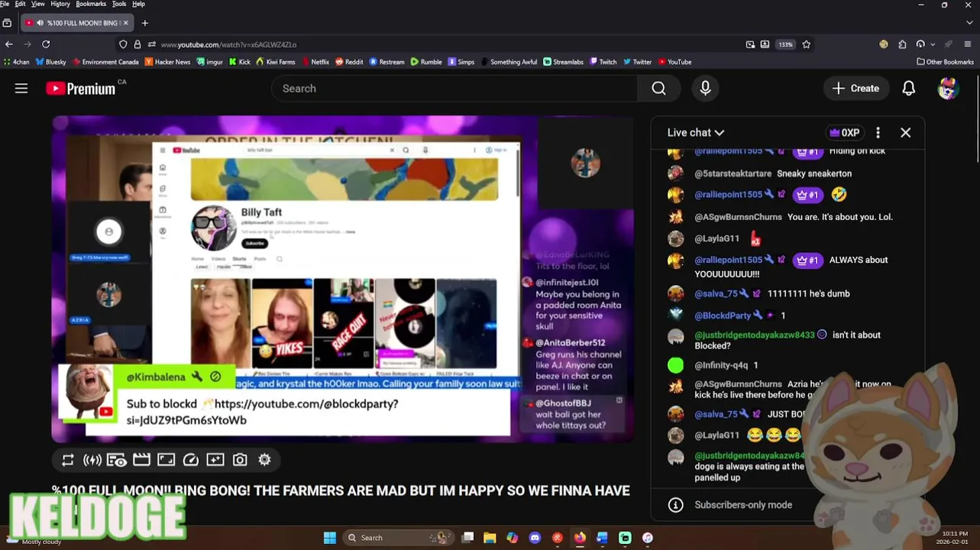
Task: Open enhancer options gear icon
Action: point(264,460)
